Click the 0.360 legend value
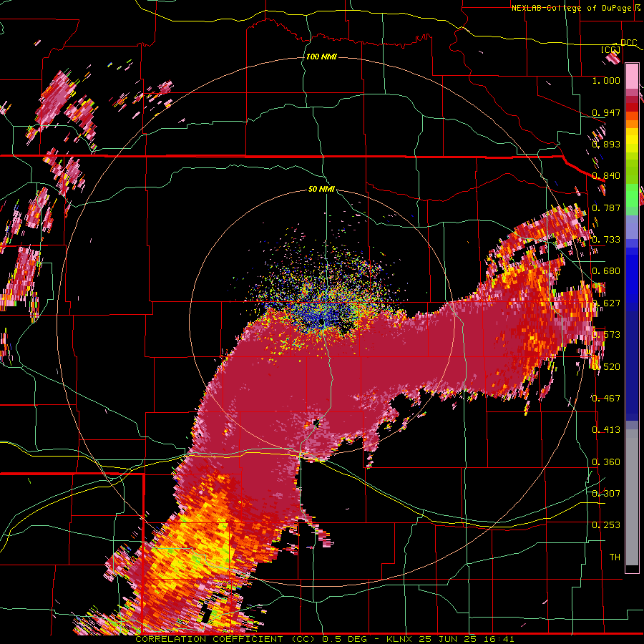The width and height of the screenshot is (644, 644). [x=606, y=462]
